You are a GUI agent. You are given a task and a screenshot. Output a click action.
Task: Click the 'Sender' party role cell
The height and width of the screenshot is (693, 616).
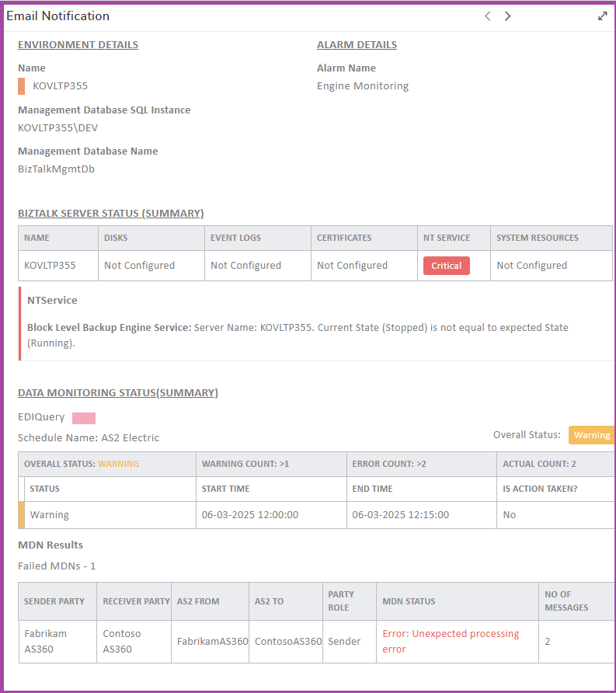[350, 641]
